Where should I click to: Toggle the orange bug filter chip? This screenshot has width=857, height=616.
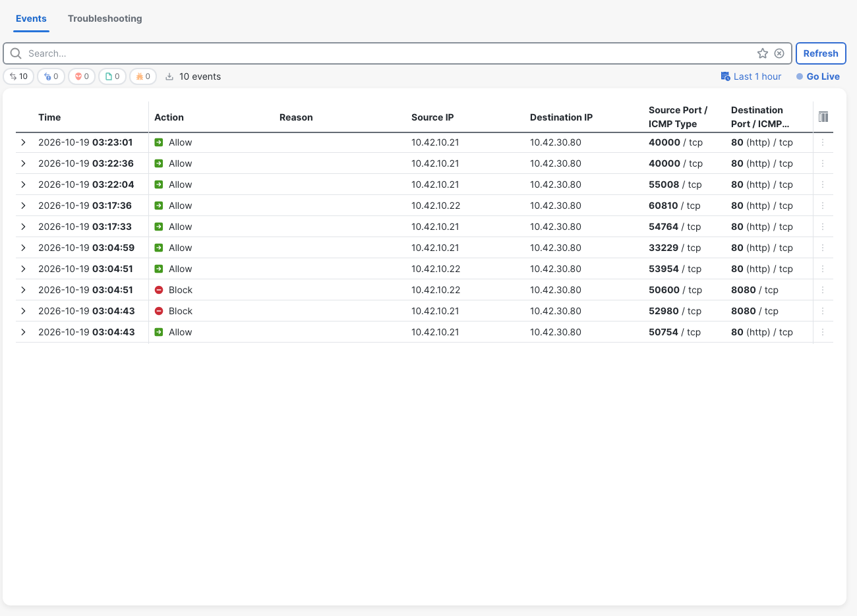click(x=143, y=76)
